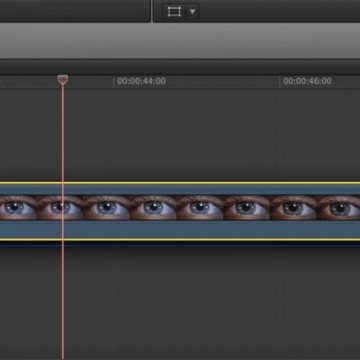Open the Transform tool dropdown arrow
The height and width of the screenshot is (360, 360).
point(192,12)
